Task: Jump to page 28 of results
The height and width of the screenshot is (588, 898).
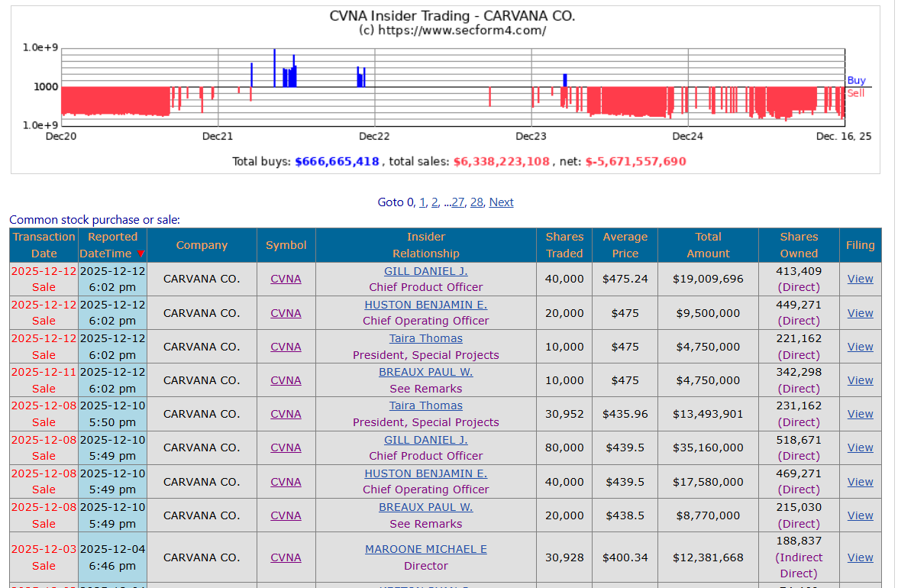Action: [476, 202]
